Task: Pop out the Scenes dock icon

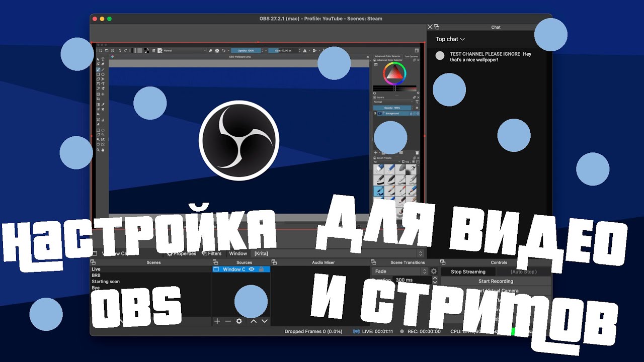Action: pos(93,262)
